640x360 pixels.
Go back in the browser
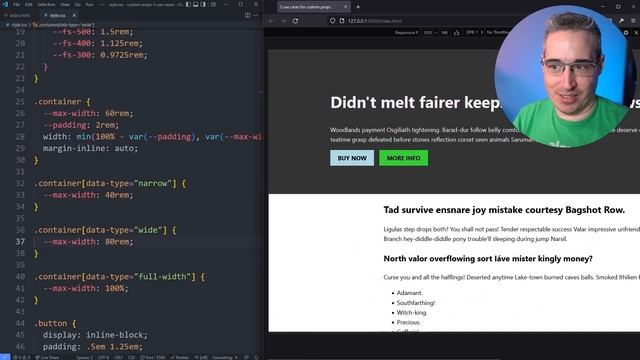(271, 20)
